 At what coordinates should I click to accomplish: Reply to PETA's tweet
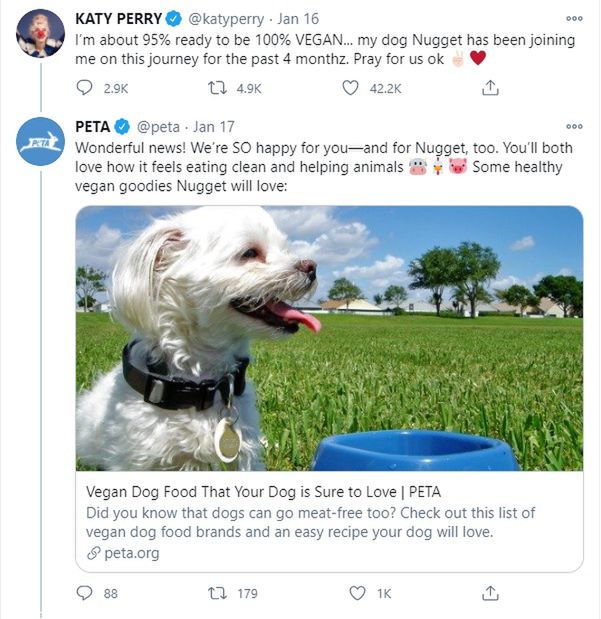click(x=85, y=593)
